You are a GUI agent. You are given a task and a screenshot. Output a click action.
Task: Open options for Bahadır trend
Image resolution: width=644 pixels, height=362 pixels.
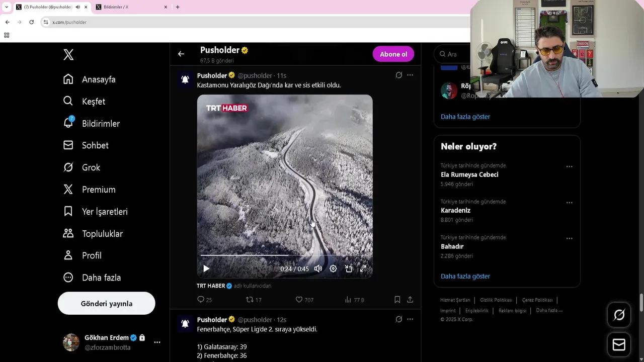pos(569,238)
